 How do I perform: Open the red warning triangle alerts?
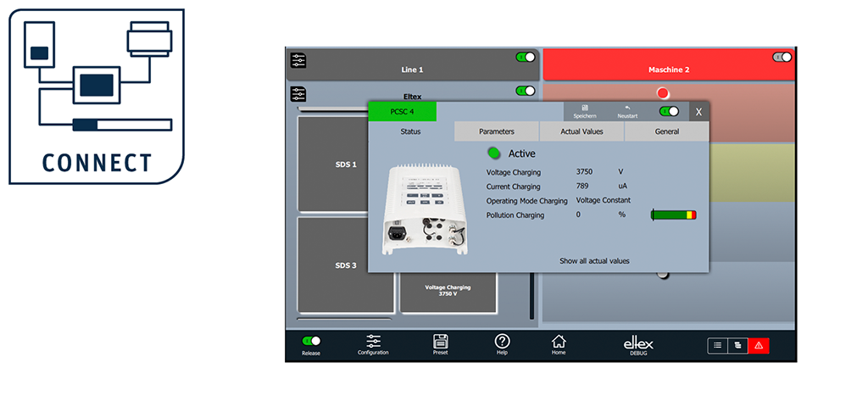point(758,345)
